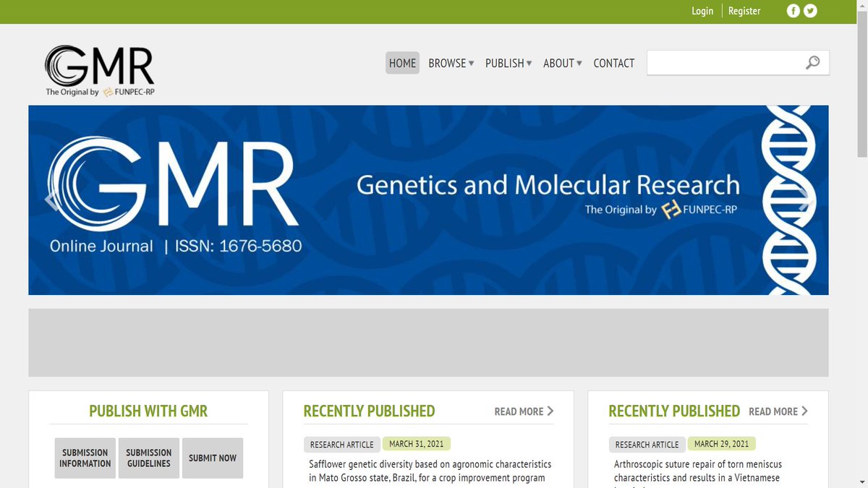The height and width of the screenshot is (488, 868).
Task: Open the Twitter icon in top bar
Action: 810,11
